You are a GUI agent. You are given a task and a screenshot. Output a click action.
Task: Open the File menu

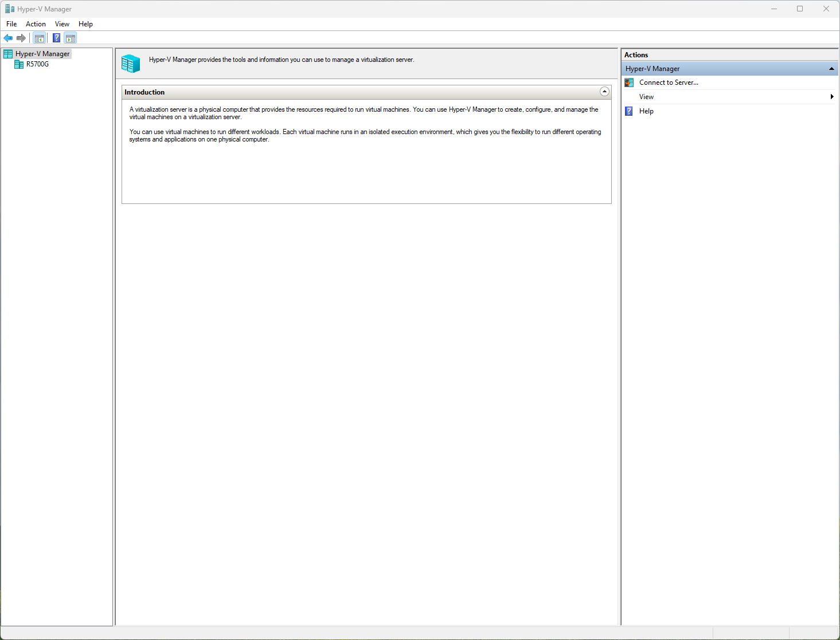coord(11,24)
